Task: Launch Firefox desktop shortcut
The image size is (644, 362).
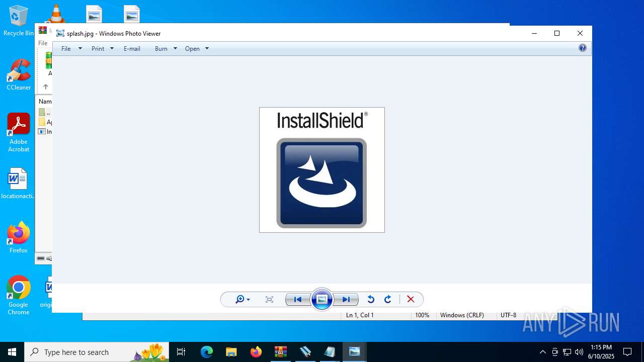Action: 19,237
